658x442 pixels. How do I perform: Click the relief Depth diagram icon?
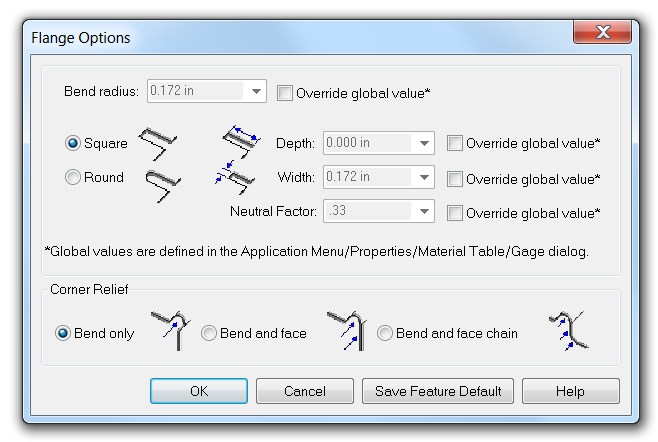241,141
